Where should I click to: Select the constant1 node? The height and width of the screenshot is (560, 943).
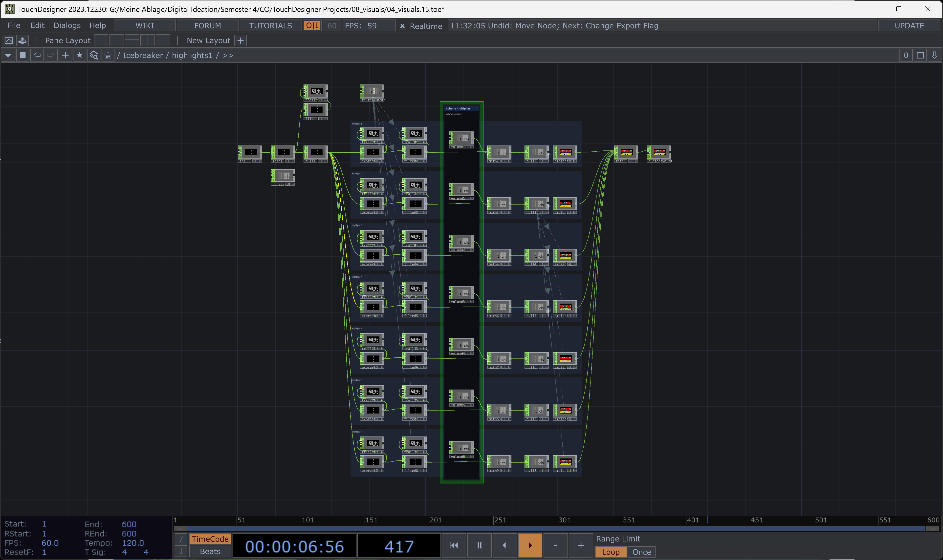tap(283, 177)
